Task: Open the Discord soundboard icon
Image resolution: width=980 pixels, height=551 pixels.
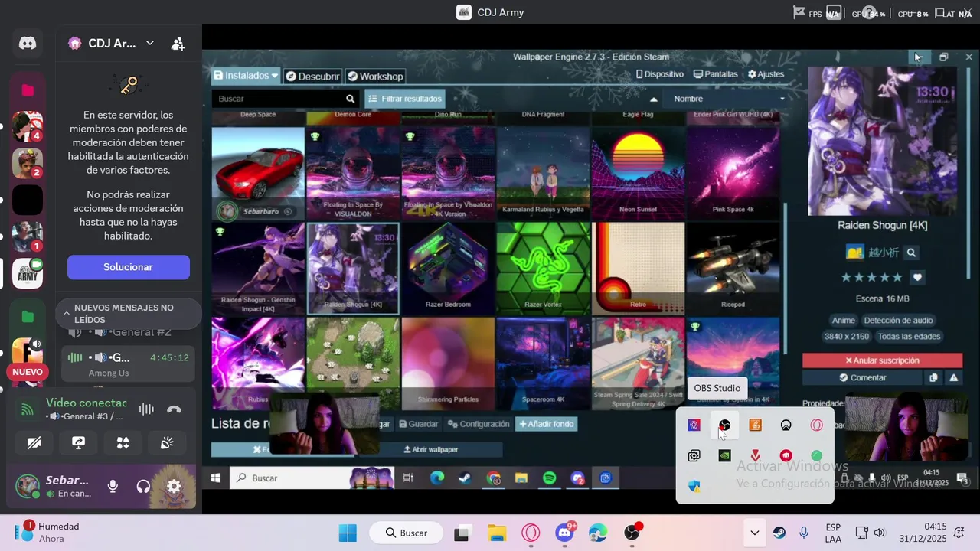Action: pyautogui.click(x=167, y=443)
